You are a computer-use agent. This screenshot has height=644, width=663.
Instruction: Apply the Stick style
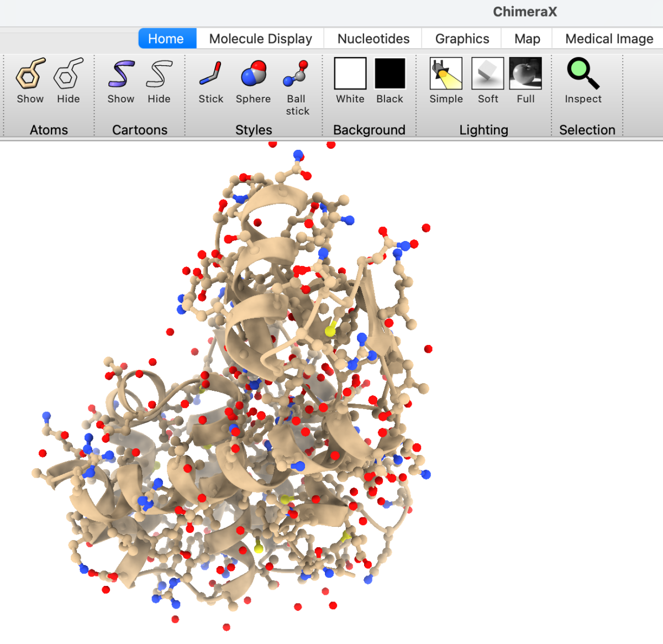211,74
